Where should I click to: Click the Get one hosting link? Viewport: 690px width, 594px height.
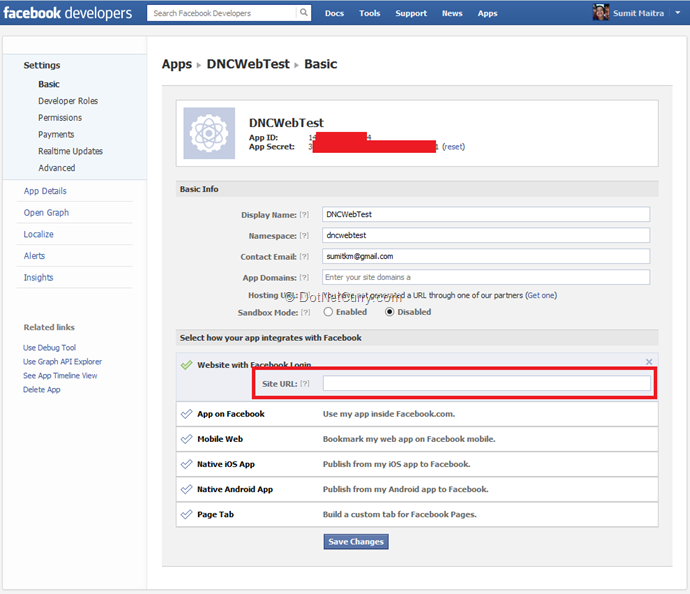(541, 295)
